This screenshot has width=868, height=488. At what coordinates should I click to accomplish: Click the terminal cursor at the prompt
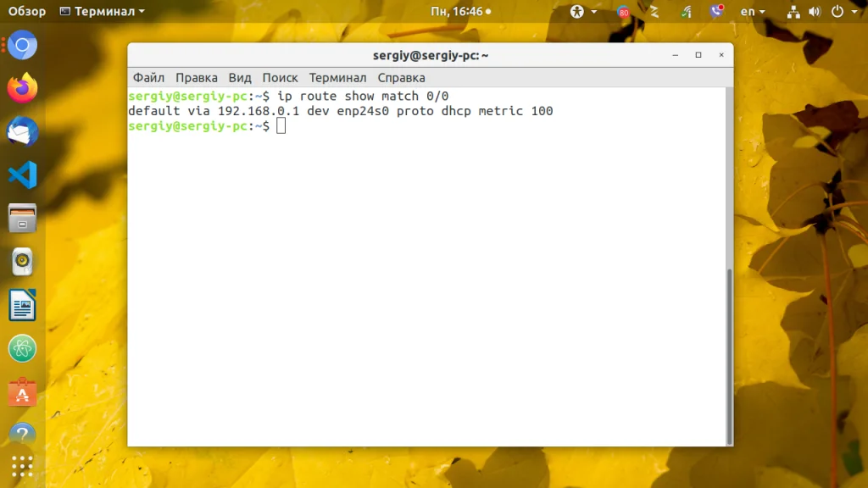coord(281,126)
